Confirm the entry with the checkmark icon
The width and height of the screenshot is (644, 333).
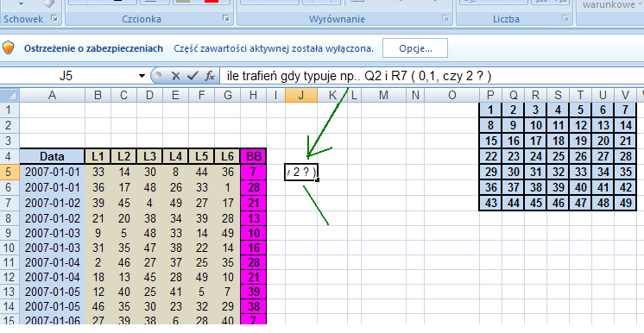193,76
